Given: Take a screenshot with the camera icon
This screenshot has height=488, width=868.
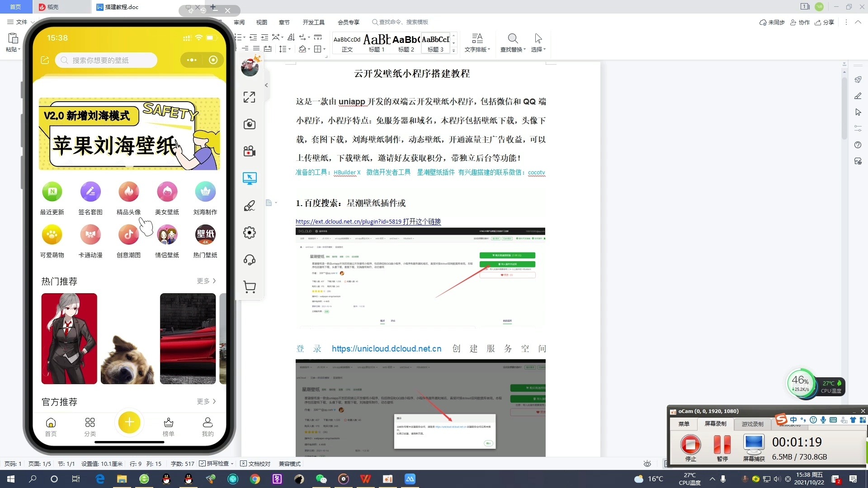Looking at the screenshot, I should 249,124.
